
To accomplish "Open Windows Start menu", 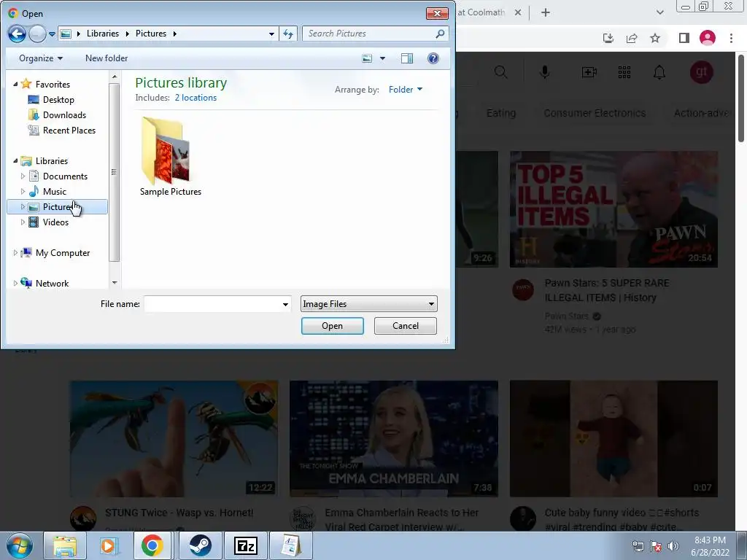I will coord(20,545).
